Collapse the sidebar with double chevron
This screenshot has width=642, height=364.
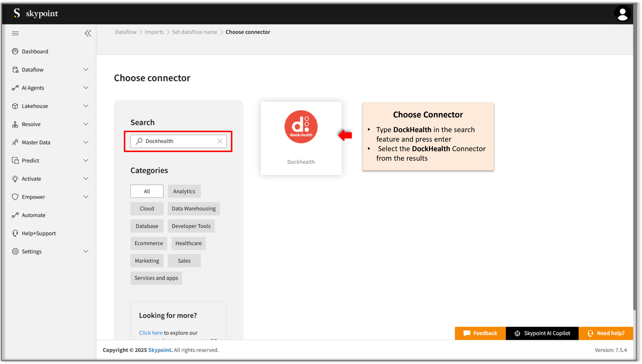88,33
